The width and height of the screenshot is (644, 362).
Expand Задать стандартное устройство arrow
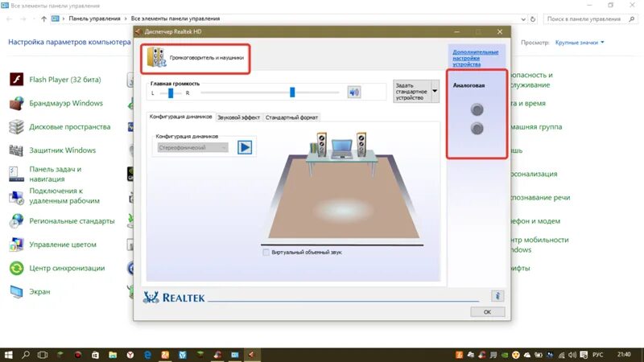[x=435, y=91]
